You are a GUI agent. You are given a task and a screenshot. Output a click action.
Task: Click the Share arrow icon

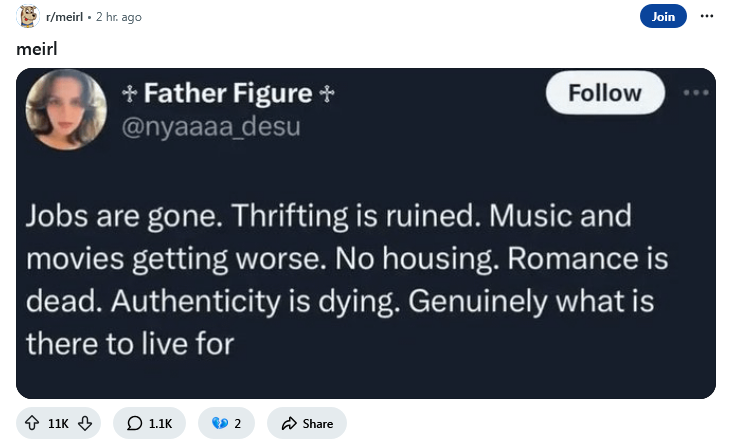click(x=289, y=423)
